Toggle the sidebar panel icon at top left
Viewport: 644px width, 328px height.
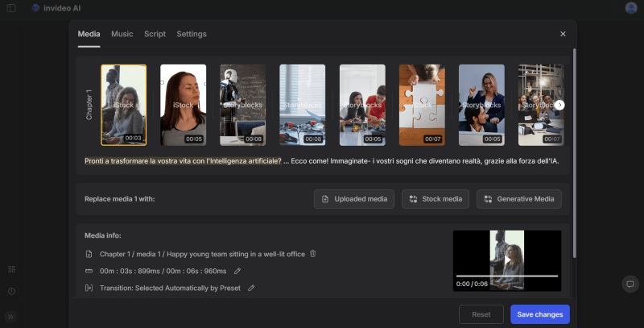[11, 8]
